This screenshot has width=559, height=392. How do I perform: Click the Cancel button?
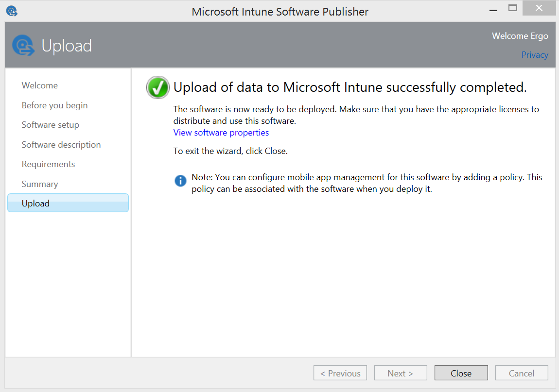522,373
